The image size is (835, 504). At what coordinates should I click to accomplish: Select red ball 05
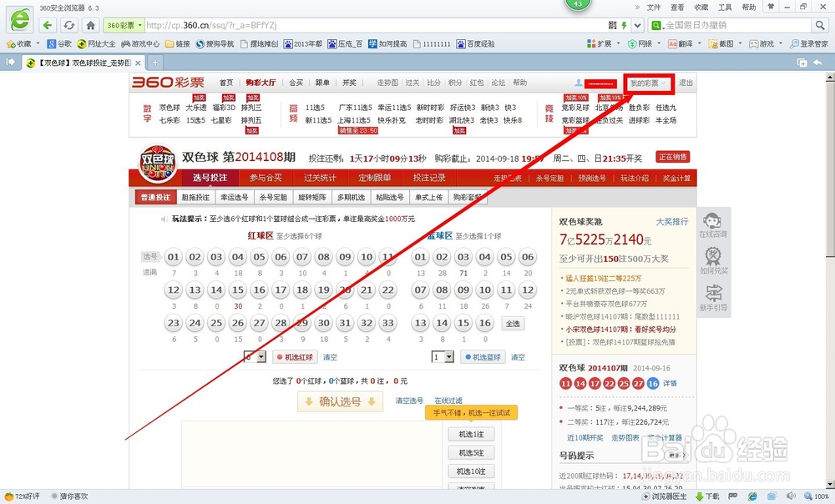[x=260, y=257]
